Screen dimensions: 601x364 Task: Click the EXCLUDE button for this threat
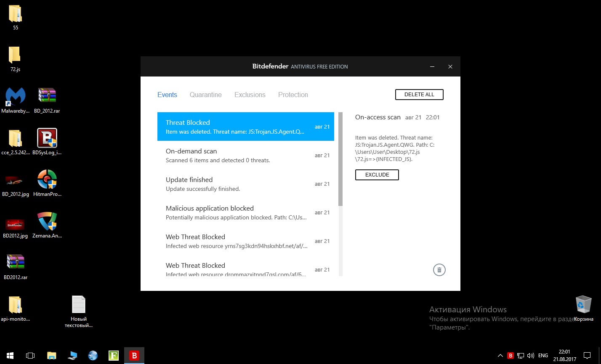click(377, 175)
